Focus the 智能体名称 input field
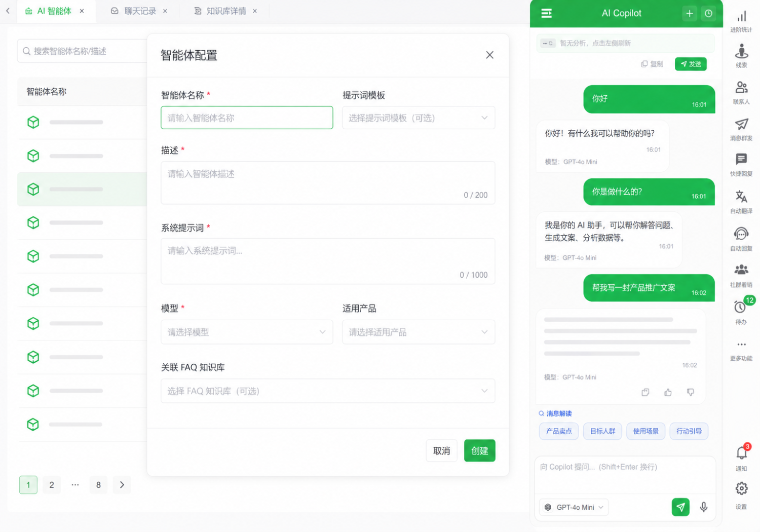760x532 pixels. tap(247, 118)
